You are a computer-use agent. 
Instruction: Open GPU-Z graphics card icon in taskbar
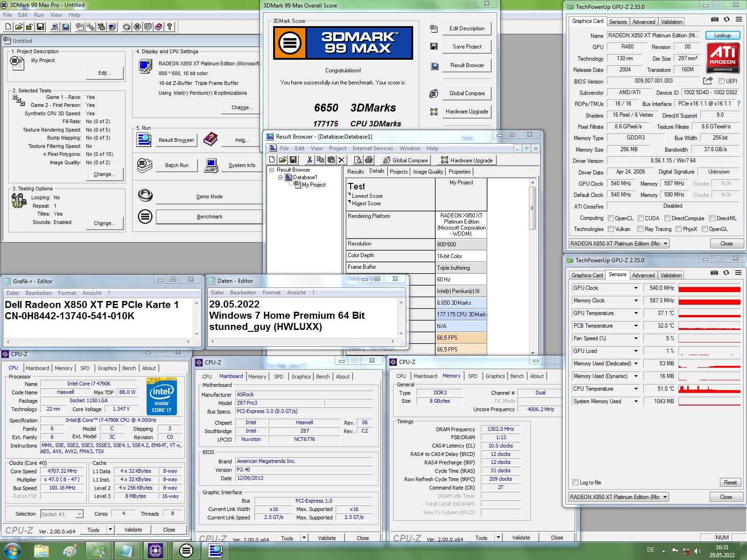tap(98, 551)
